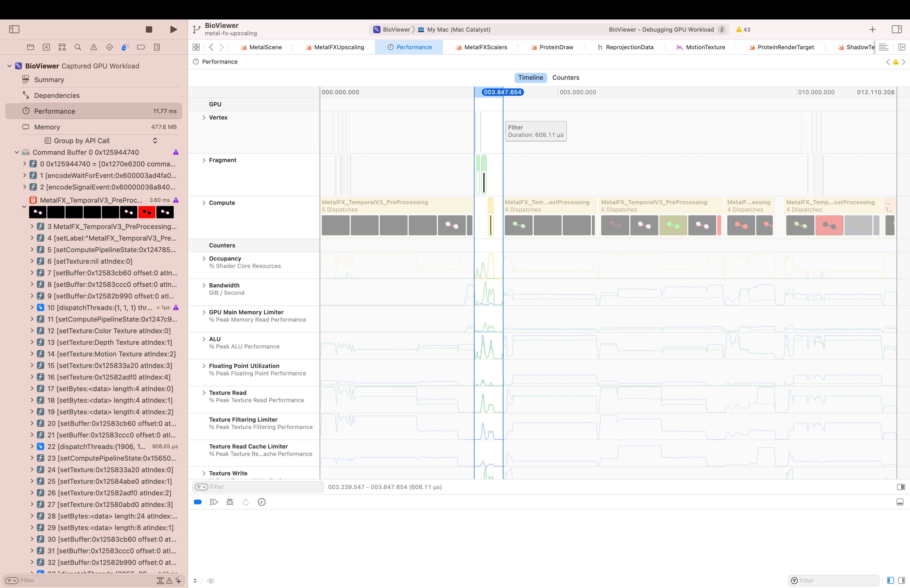910x588 pixels.
Task: Expand the Occupancy counter
Action: click(204, 258)
